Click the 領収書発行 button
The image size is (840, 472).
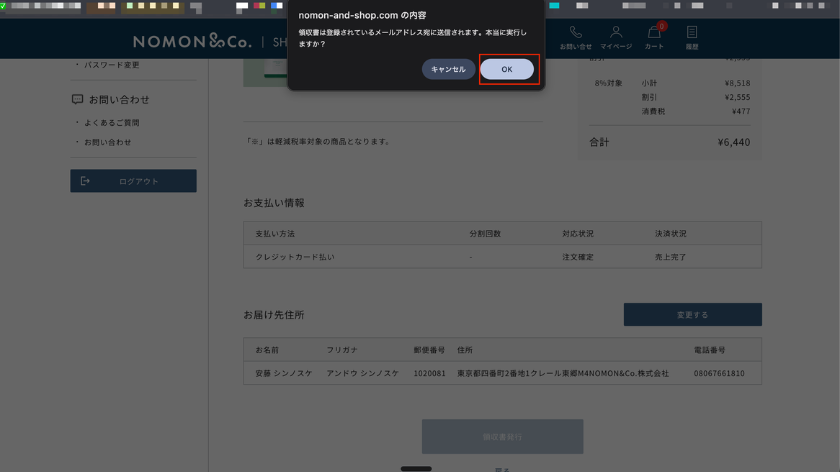point(502,437)
